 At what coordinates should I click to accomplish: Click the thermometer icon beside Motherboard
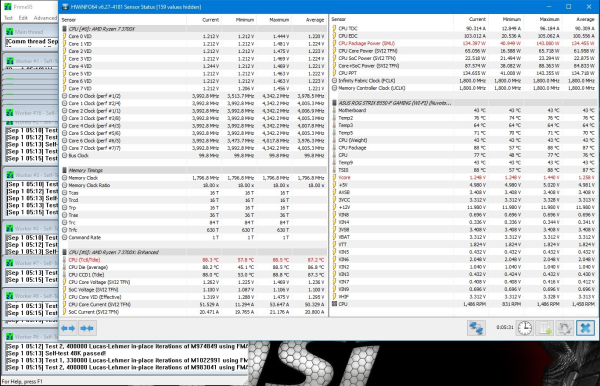click(334, 110)
